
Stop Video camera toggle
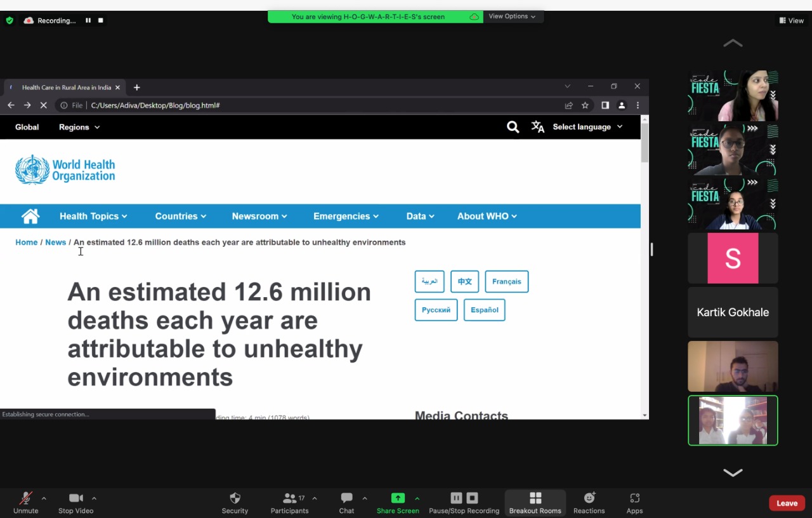point(75,499)
